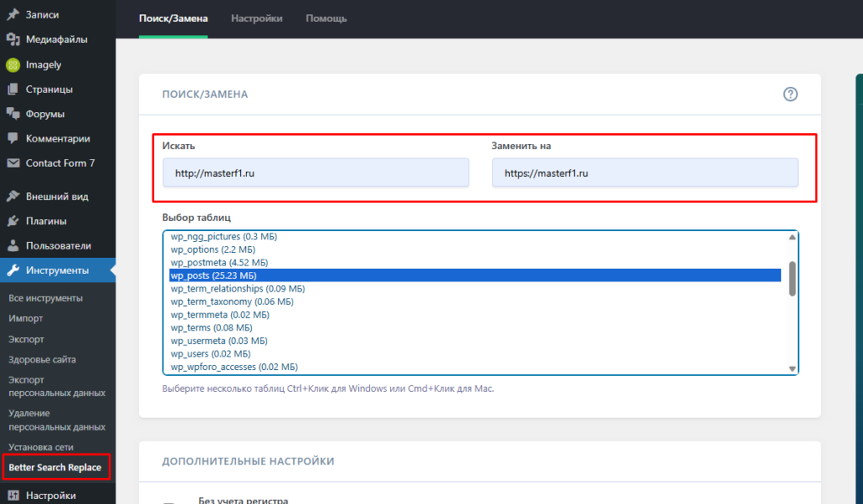Click the Комментарии comment icon

[x=13, y=139]
